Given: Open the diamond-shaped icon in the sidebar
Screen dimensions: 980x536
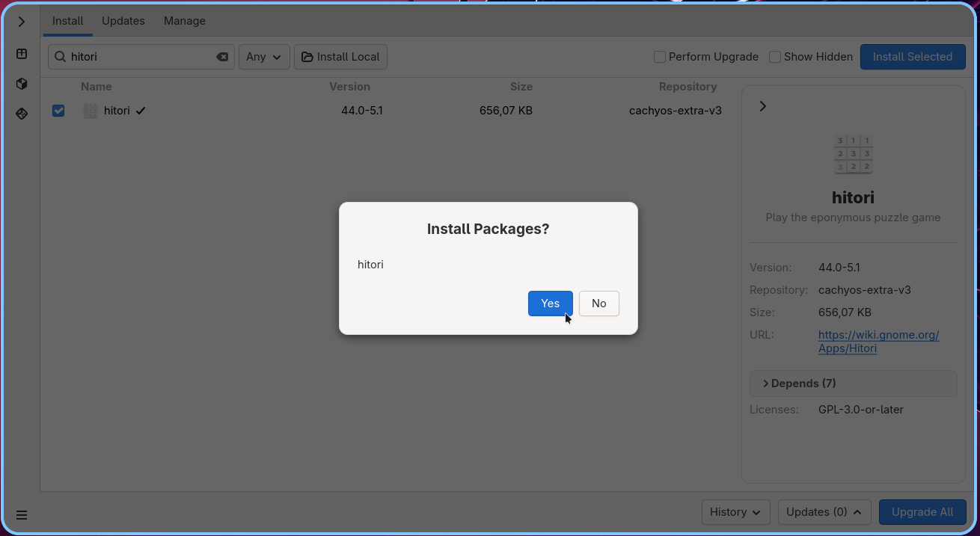Looking at the screenshot, I should (22, 114).
